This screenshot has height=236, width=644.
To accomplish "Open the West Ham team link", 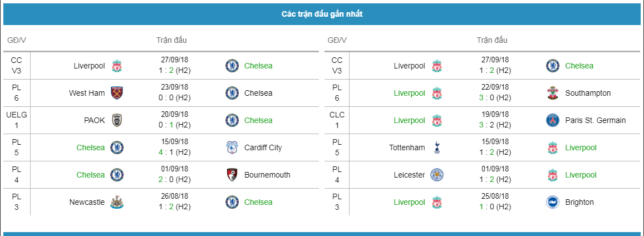I will click(87, 93).
